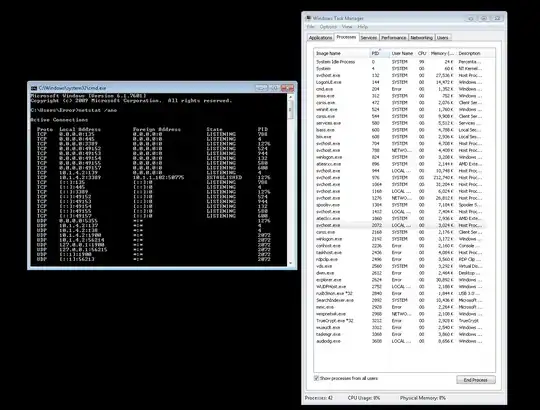Open the View menu in Task Manager
The image size is (540, 410).
pyautogui.click(x=347, y=27)
